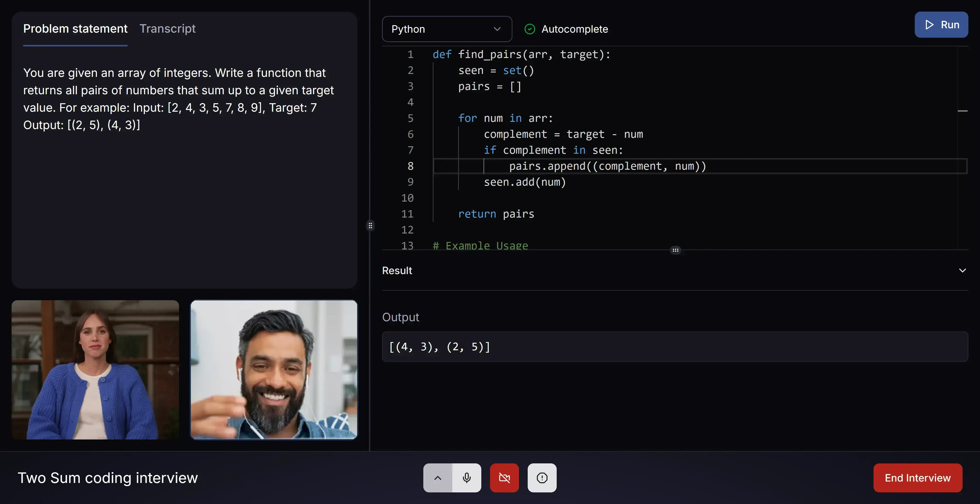This screenshot has width=980, height=504.
Task: Click the smiling man's video thumbnail
Action: [274, 370]
